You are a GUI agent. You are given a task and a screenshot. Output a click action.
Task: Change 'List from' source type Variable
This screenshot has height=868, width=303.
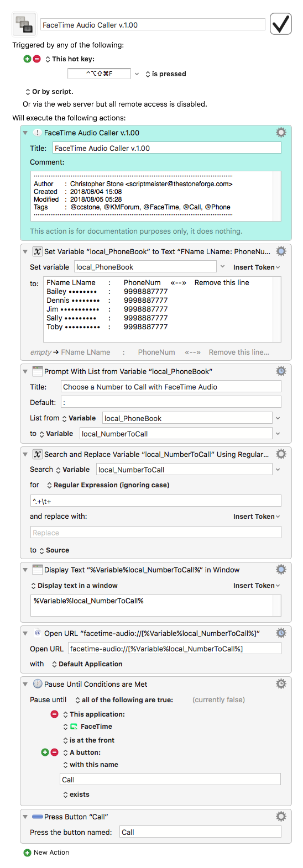coord(79,418)
